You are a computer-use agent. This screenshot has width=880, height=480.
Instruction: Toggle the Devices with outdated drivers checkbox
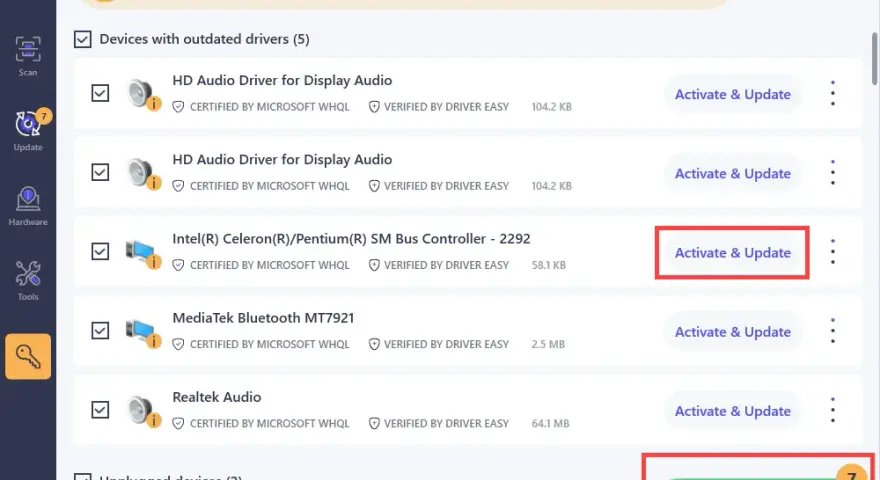(82, 39)
